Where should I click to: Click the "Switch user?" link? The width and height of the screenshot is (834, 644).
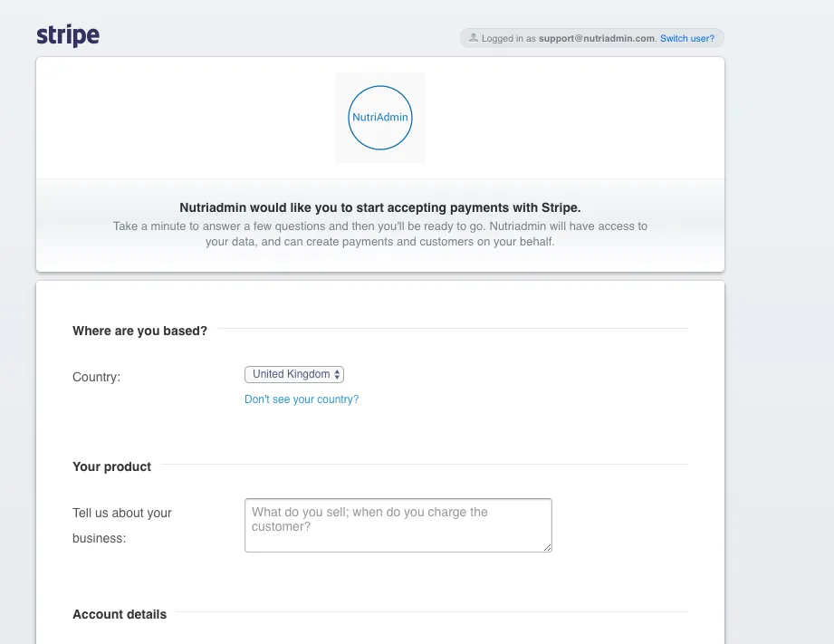coord(686,39)
